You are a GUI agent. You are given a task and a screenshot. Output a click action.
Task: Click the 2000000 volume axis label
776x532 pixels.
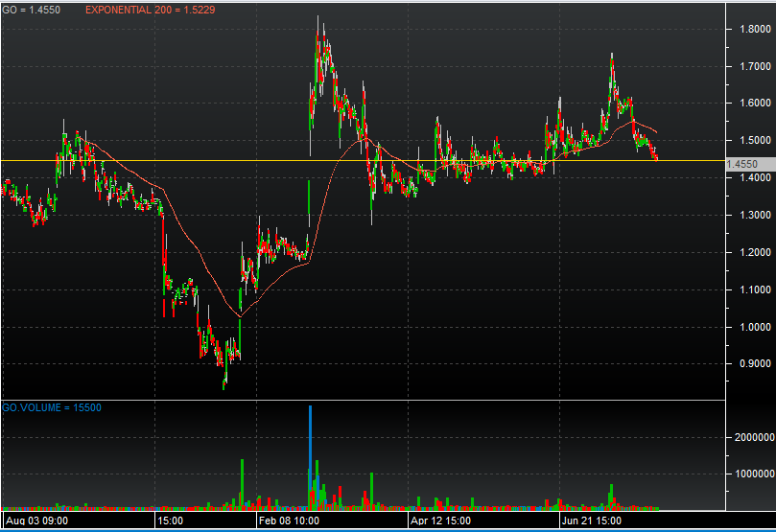[754, 437]
